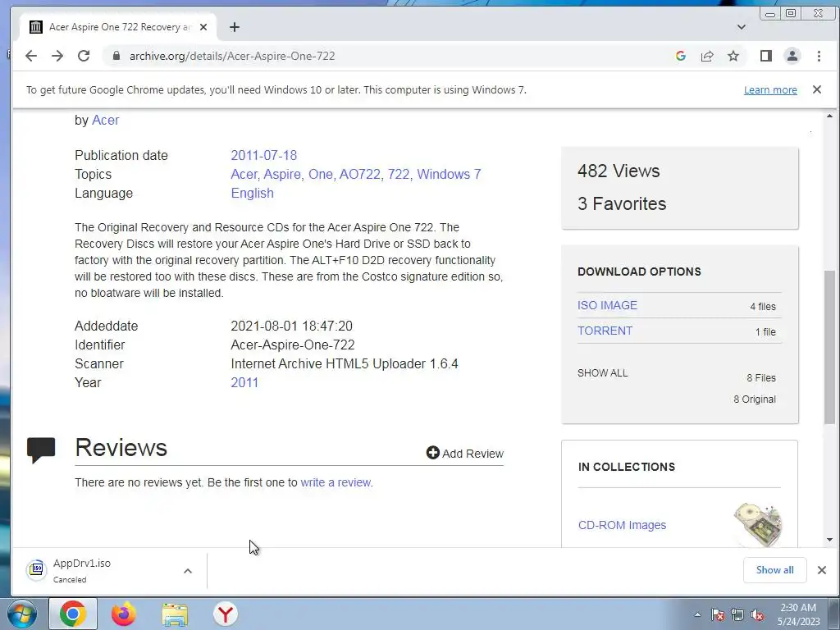Click the muted volume tray icon
The width and height of the screenshot is (840, 630).
(757, 614)
